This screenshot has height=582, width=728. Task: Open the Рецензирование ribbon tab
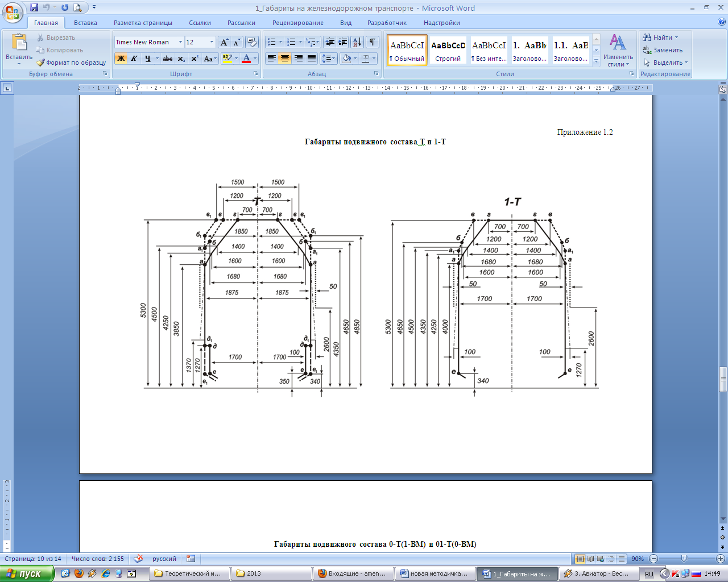click(x=297, y=23)
